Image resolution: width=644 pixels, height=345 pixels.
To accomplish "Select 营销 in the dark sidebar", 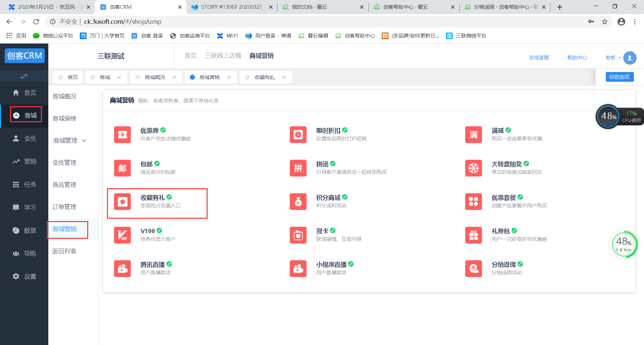I will [x=24, y=161].
